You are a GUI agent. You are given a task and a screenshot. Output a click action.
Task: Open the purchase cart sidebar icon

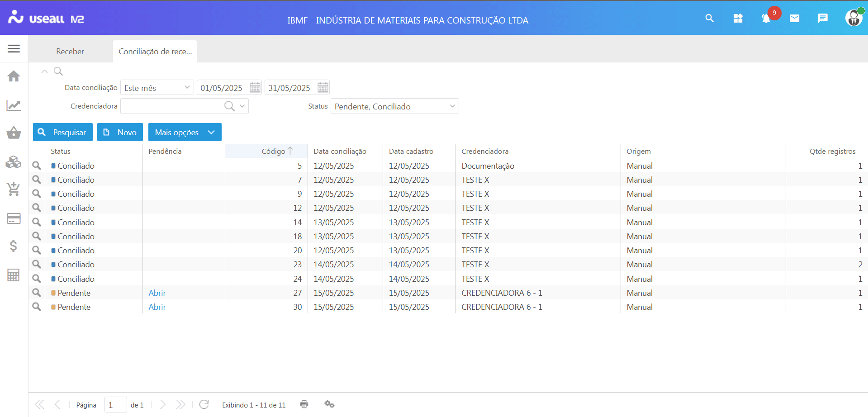pos(14,189)
